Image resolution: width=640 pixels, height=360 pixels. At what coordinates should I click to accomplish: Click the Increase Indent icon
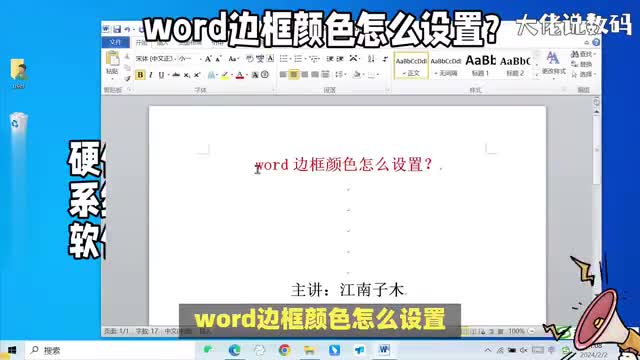pos(340,59)
